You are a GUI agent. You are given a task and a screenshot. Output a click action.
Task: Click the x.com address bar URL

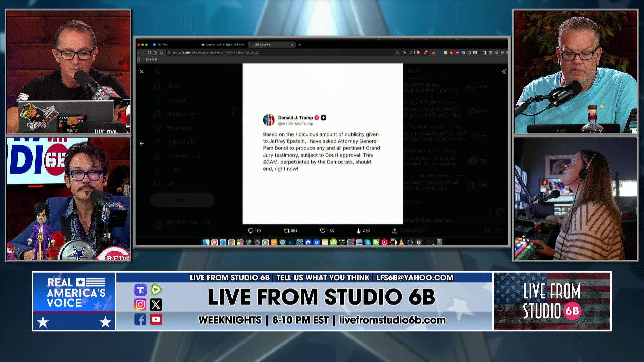tap(216, 53)
